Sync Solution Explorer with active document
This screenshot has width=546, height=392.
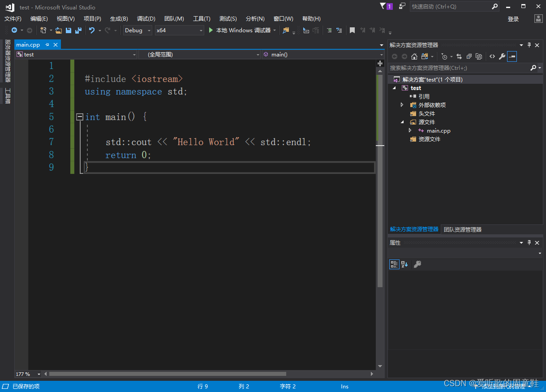pyautogui.click(x=460, y=56)
